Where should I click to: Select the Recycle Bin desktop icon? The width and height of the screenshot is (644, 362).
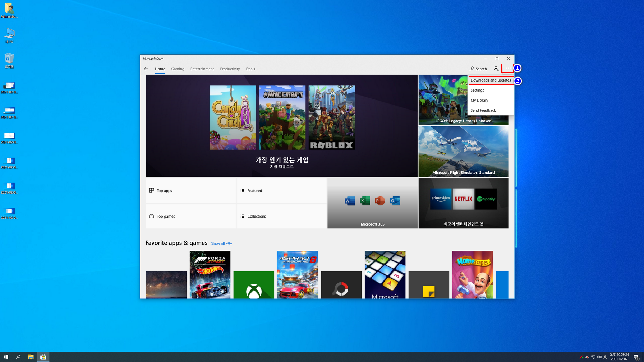(x=9, y=61)
